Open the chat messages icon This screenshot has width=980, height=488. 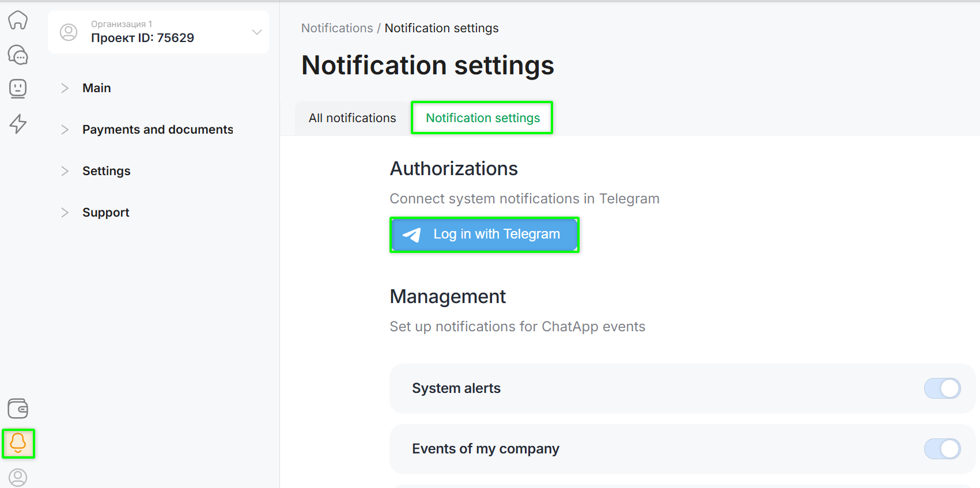[18, 55]
